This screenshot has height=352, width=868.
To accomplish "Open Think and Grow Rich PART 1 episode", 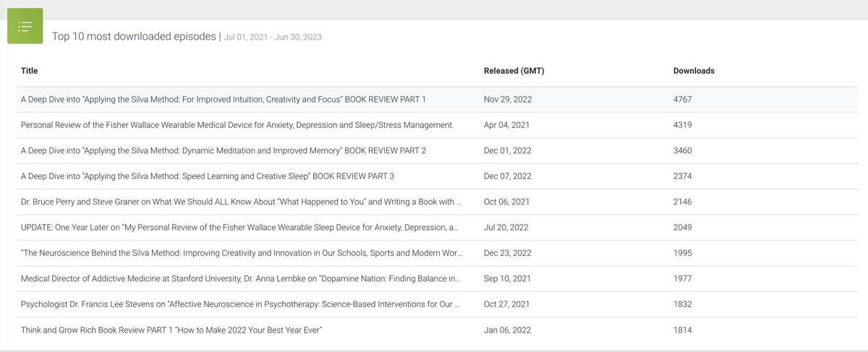I will [171, 330].
